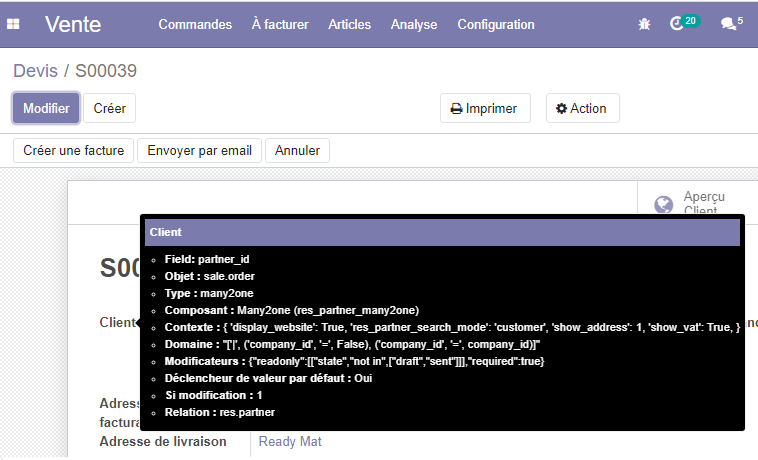Open the Ready Mat delivery address link

pos(290,441)
